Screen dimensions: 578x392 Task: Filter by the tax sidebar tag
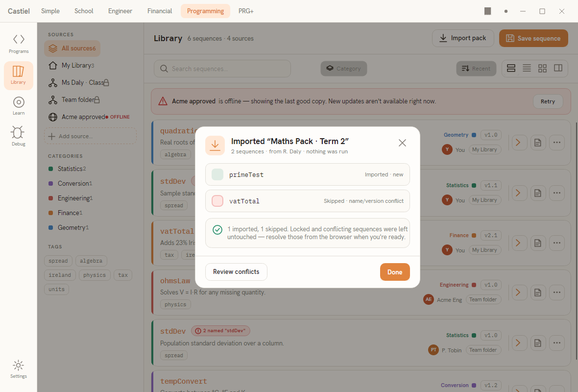tap(123, 275)
